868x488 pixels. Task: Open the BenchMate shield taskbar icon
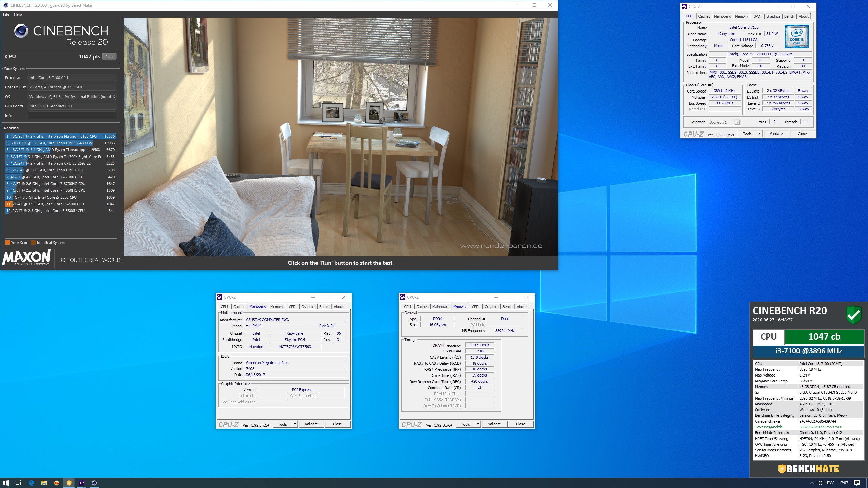tap(69, 483)
